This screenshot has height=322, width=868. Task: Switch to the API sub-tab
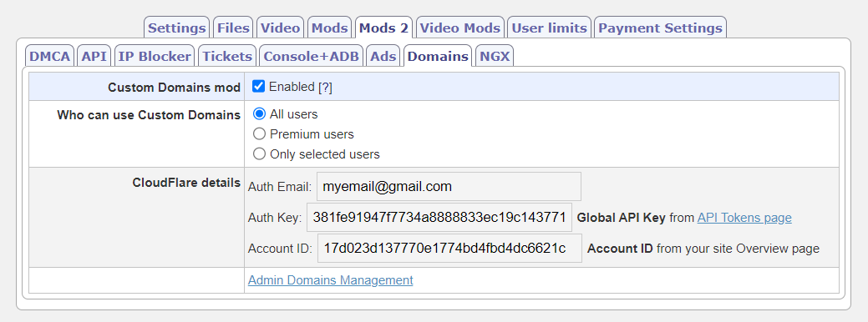coord(94,56)
